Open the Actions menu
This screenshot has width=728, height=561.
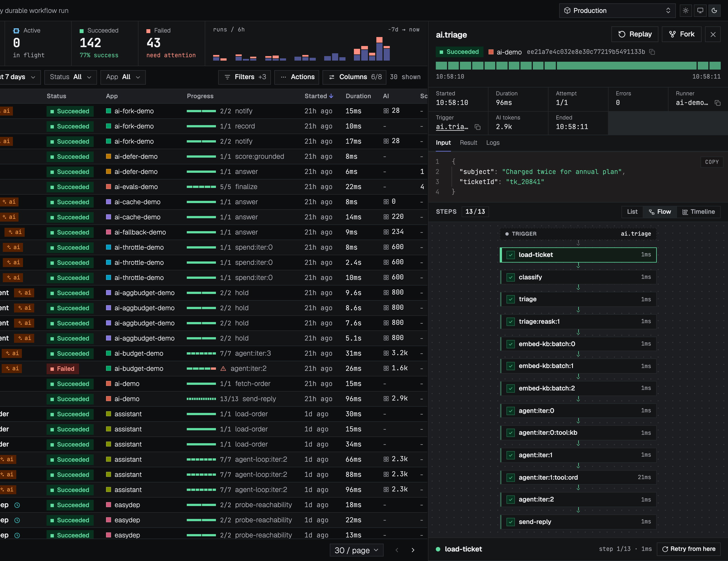tap(297, 77)
